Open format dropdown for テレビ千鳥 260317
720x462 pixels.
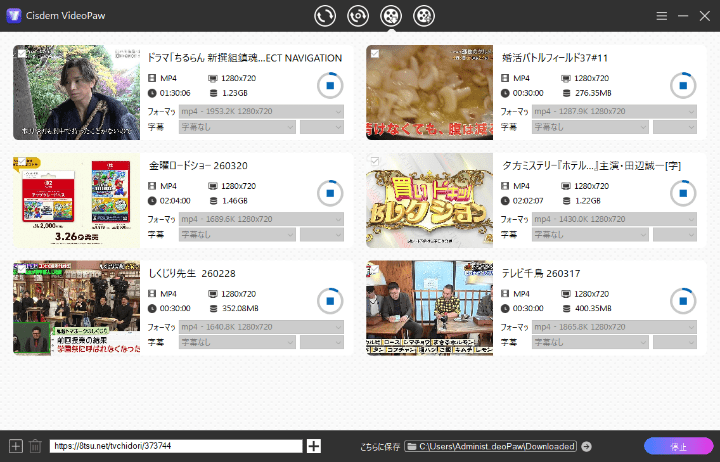pyautogui.click(x=614, y=325)
